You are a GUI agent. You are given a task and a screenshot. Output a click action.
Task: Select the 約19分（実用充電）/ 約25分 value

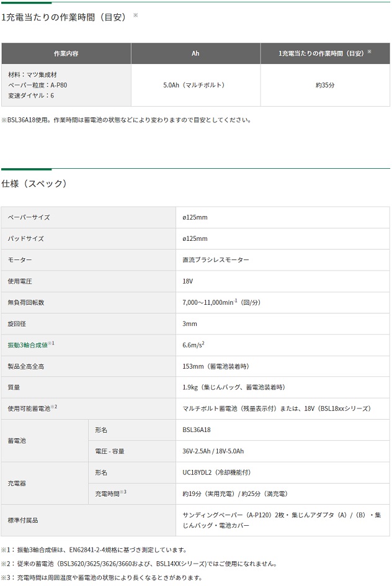235,494
